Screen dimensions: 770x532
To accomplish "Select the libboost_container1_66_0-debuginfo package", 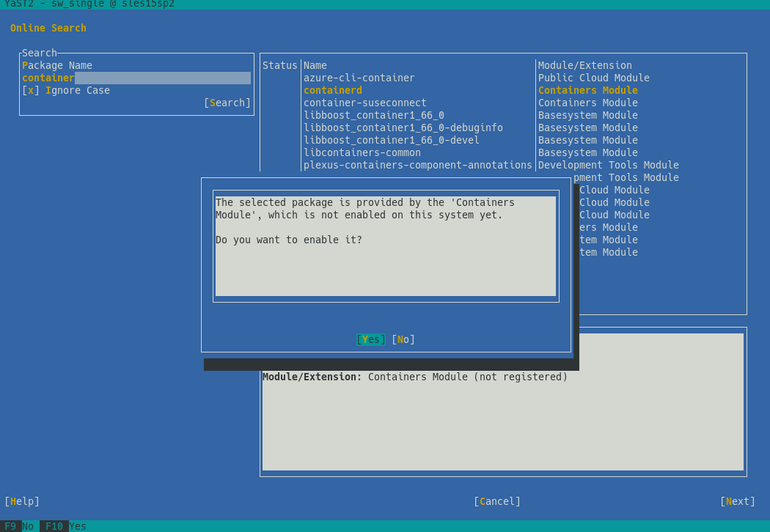I will 403,128.
